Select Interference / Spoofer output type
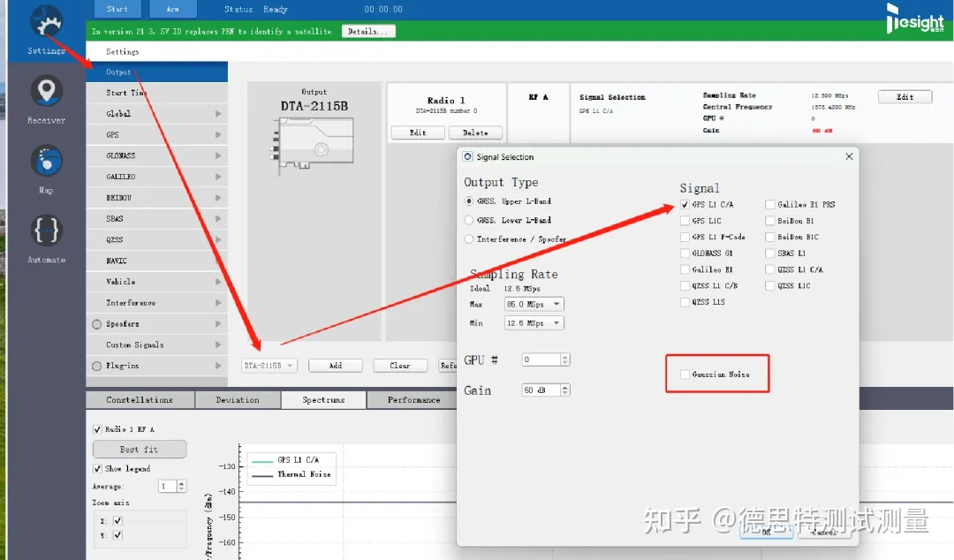Screen dimensions: 954x560 (x=468, y=239)
